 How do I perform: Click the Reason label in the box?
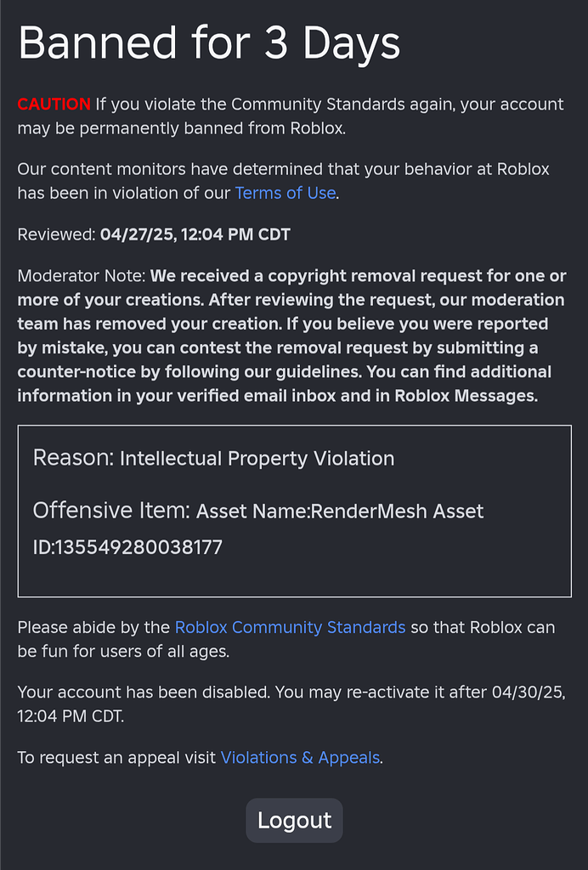(70, 458)
